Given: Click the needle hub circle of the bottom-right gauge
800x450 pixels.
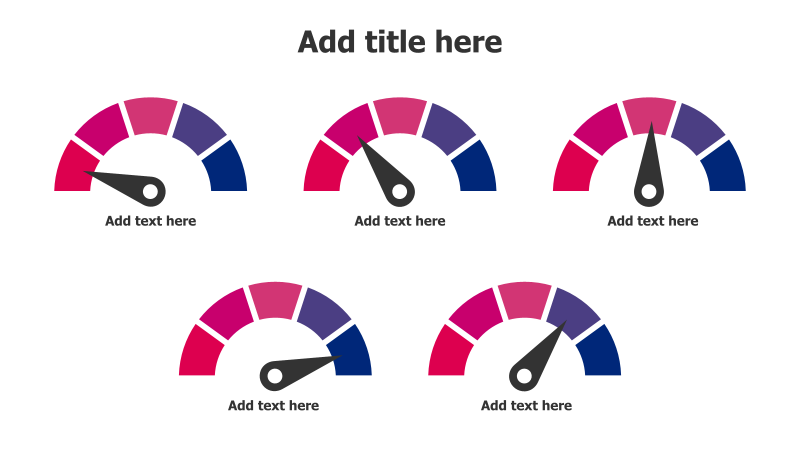Looking at the screenshot, I should pyautogui.click(x=524, y=376).
